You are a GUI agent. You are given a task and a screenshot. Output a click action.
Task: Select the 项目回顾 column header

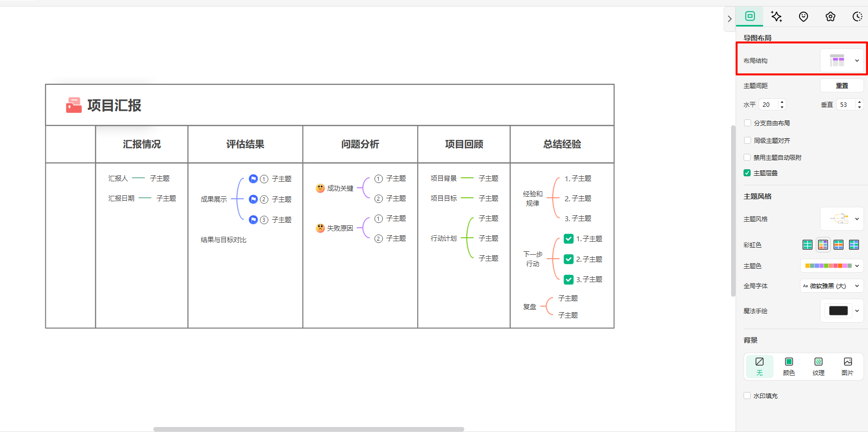[464, 144]
